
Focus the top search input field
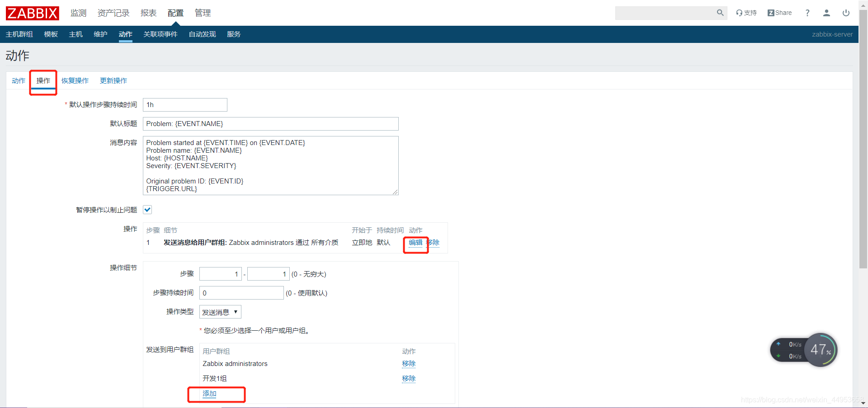click(x=665, y=13)
